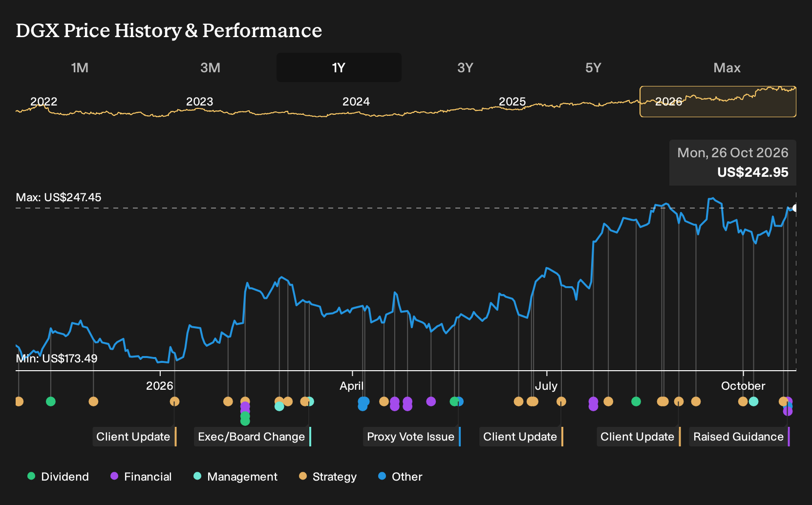Select leftmost orange Strategy event dot

point(19,401)
